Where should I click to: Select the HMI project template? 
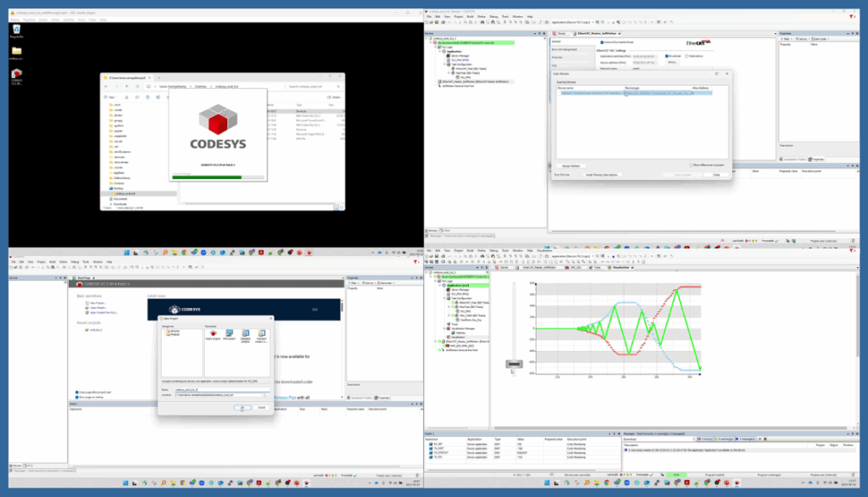coord(229,333)
